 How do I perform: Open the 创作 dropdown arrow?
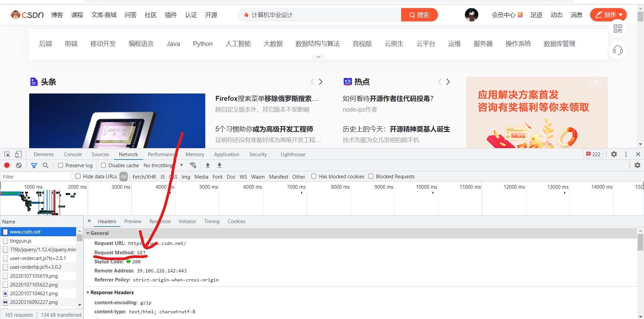click(x=621, y=15)
